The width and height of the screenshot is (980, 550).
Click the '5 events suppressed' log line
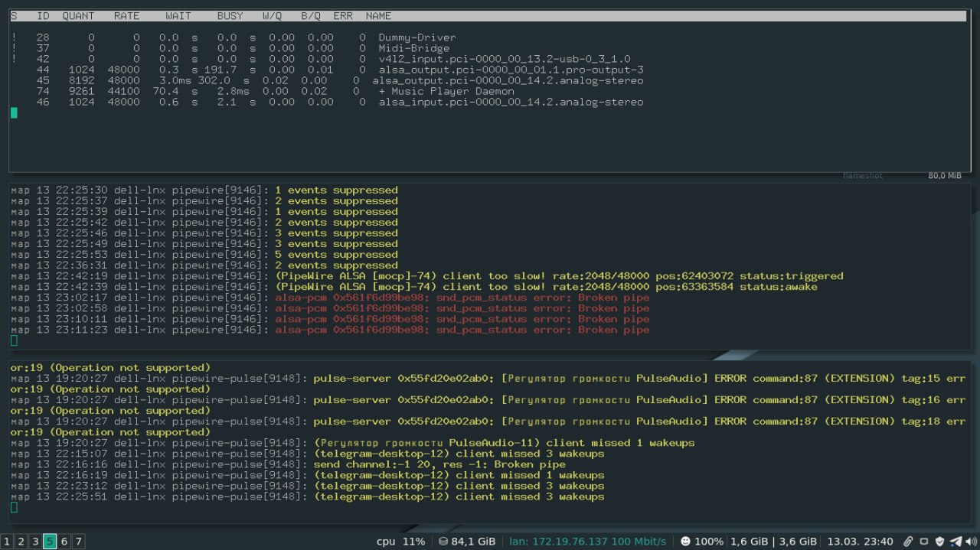[x=204, y=255]
